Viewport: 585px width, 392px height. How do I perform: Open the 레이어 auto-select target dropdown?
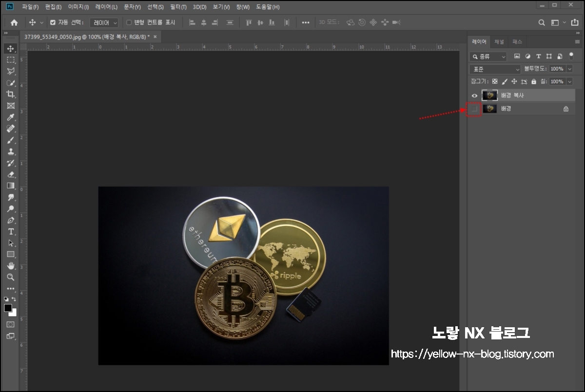[x=104, y=22]
